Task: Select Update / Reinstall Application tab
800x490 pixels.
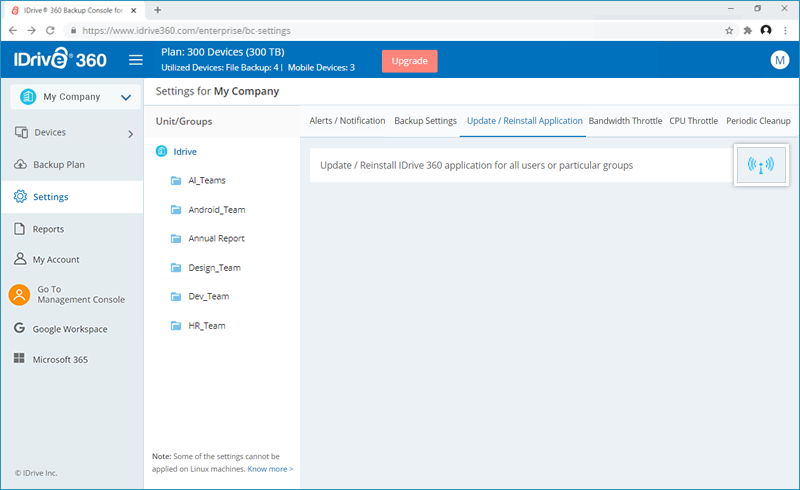Action: tap(524, 121)
